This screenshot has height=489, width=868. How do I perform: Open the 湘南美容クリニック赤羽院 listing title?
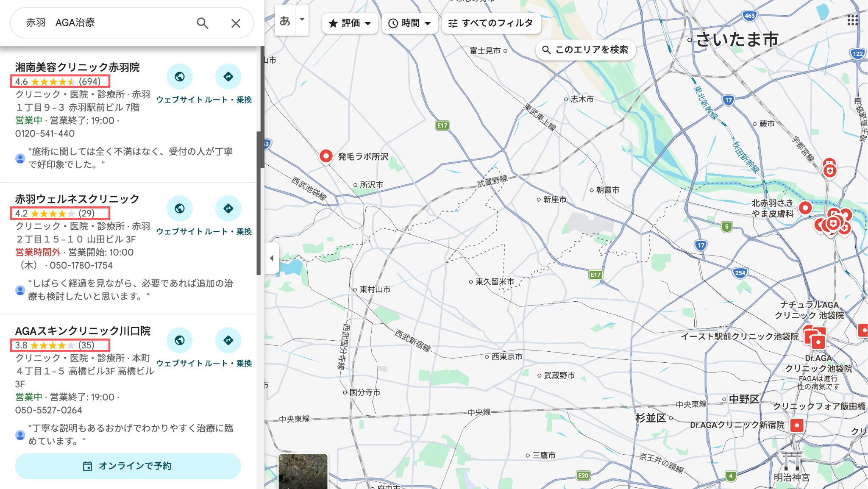(x=78, y=67)
